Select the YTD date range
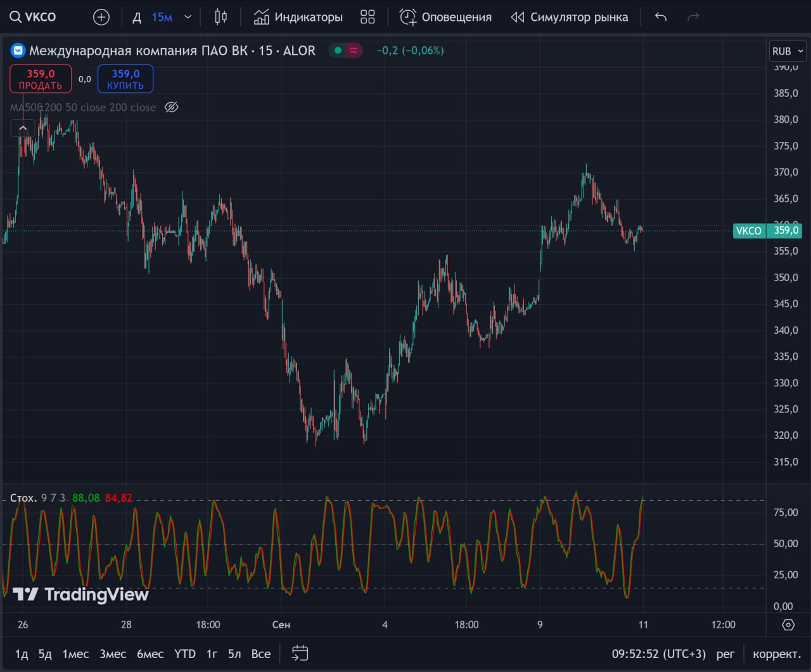The image size is (811, 672). [x=185, y=654]
